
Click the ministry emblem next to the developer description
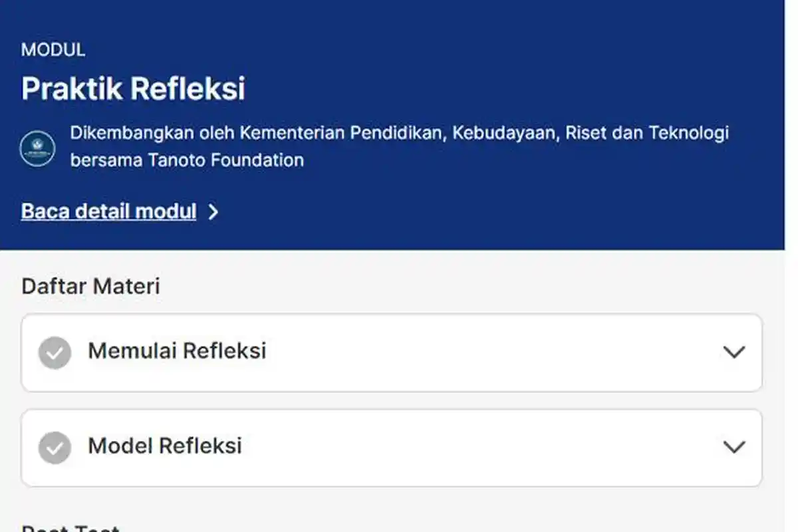[x=38, y=146]
